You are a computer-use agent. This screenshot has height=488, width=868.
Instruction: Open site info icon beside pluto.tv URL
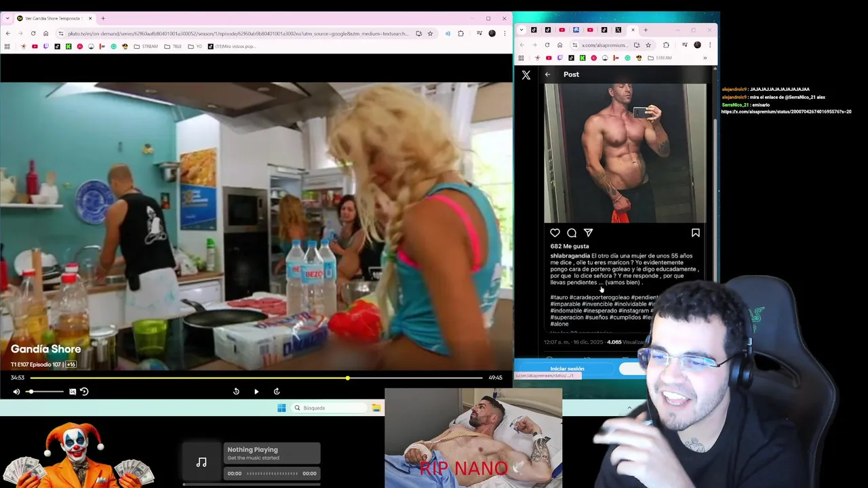pos(61,33)
